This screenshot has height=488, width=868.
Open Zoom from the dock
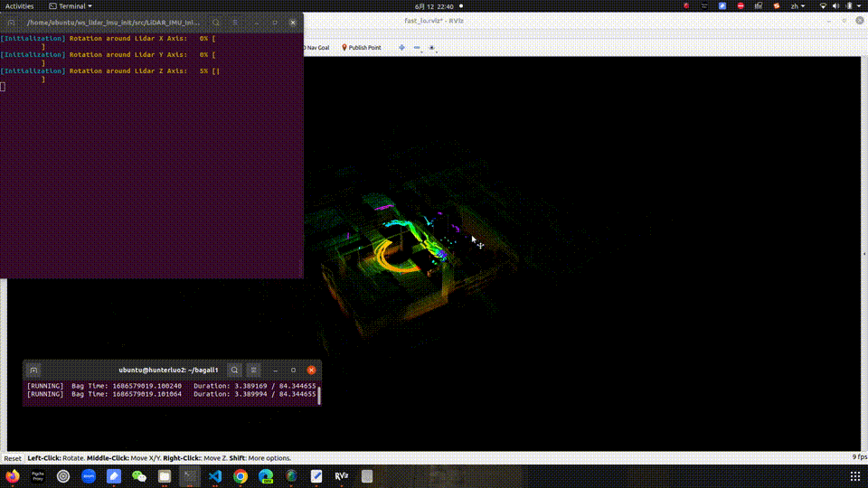[x=89, y=476]
